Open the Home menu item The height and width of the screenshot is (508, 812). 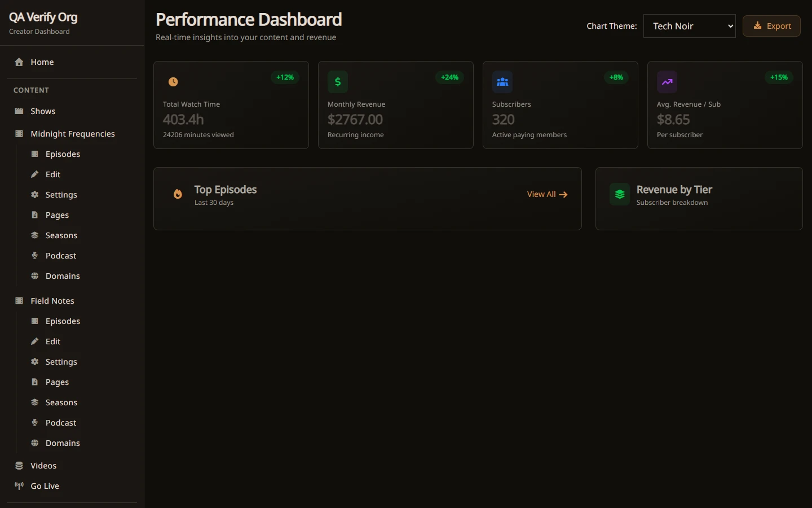tap(72, 62)
